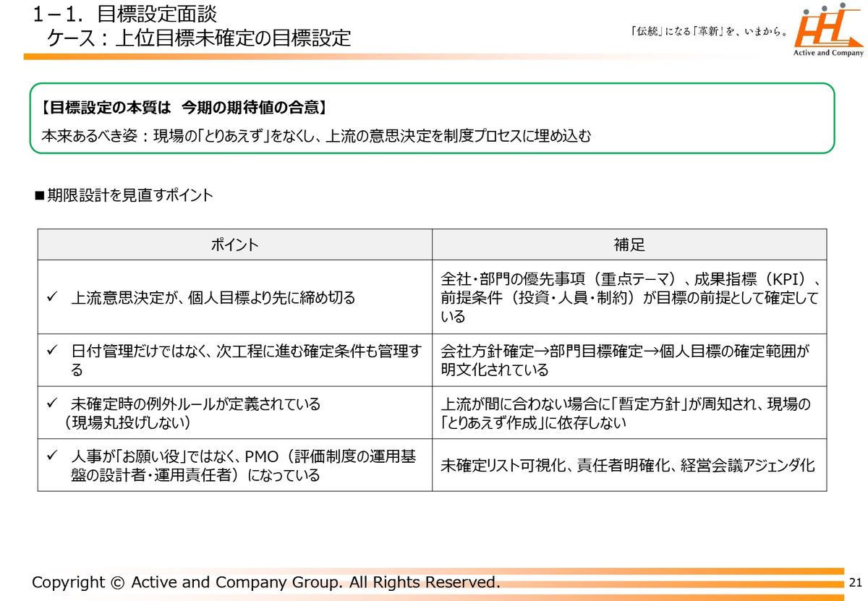The height and width of the screenshot is (601, 868).
Task: Select cell starting with 全社・部門の優先事項
Action: pos(629,297)
